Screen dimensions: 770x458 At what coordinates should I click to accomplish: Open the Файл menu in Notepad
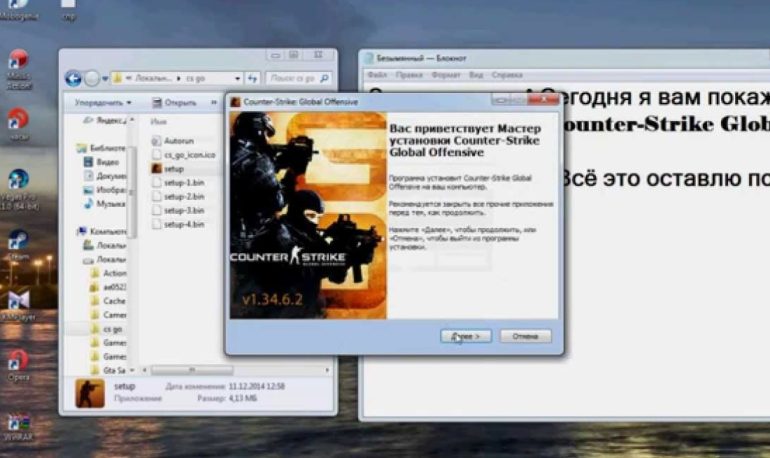coord(377,75)
